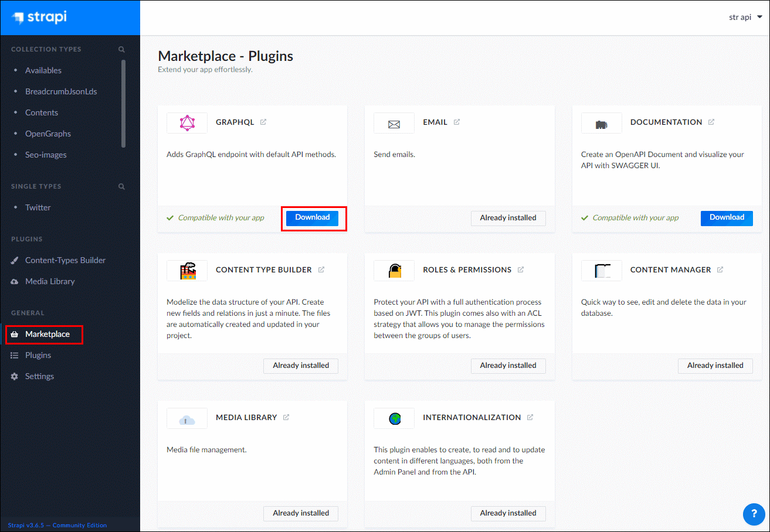Click the Marketplace - Plugins heading
Screen dimensions: 770x532
click(226, 56)
